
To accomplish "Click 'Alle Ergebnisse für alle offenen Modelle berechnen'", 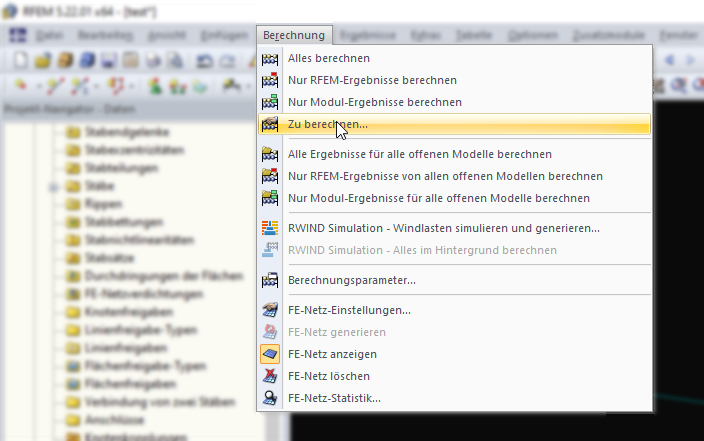I will 454,154.
